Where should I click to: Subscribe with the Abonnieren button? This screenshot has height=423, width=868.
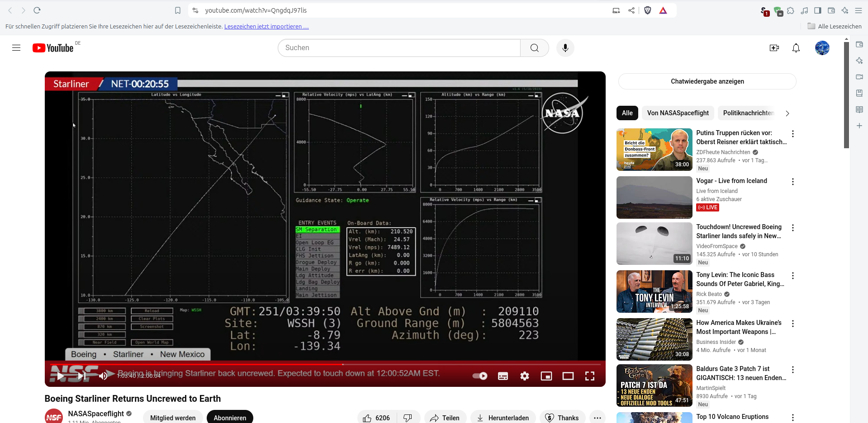(x=230, y=418)
